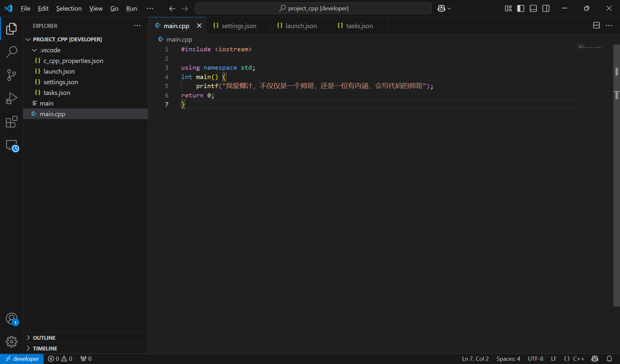The width and height of the screenshot is (620, 364).
Task: Open the Manage settings gear menu
Action: point(12,342)
